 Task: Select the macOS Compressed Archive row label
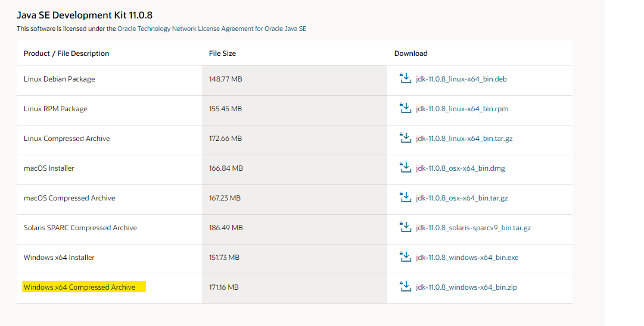(70, 198)
